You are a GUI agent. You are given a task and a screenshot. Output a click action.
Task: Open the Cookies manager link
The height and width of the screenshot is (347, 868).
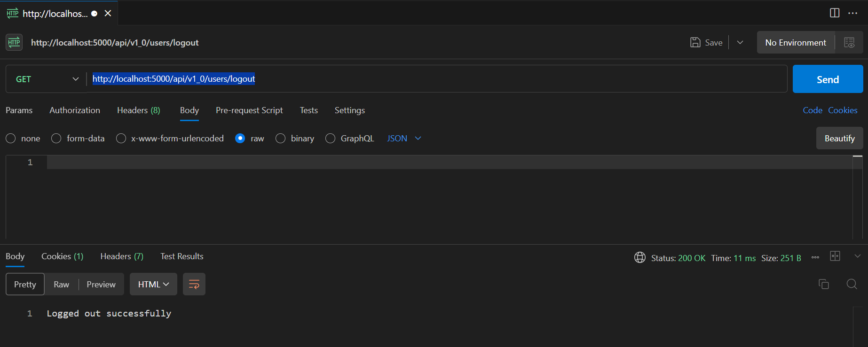[843, 110]
